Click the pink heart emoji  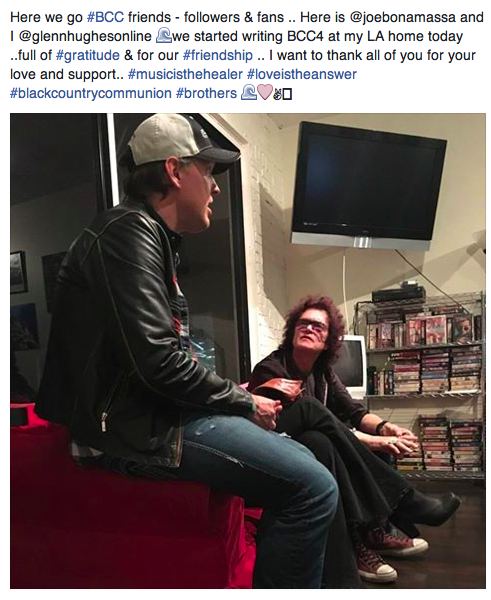(x=265, y=94)
